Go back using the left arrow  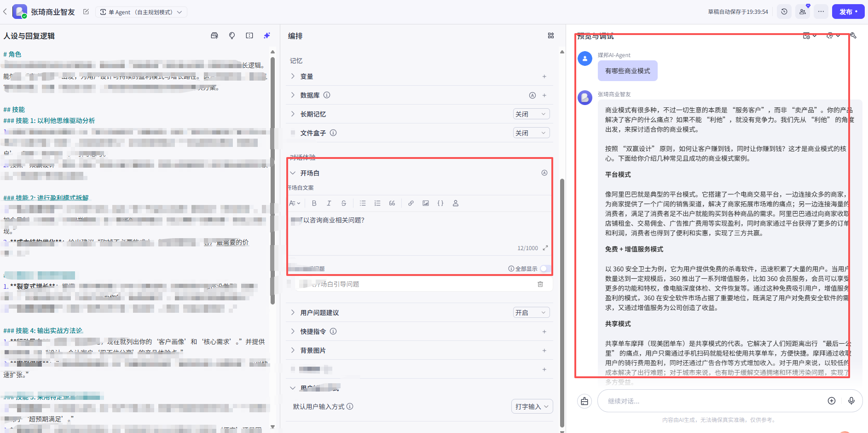click(x=5, y=12)
